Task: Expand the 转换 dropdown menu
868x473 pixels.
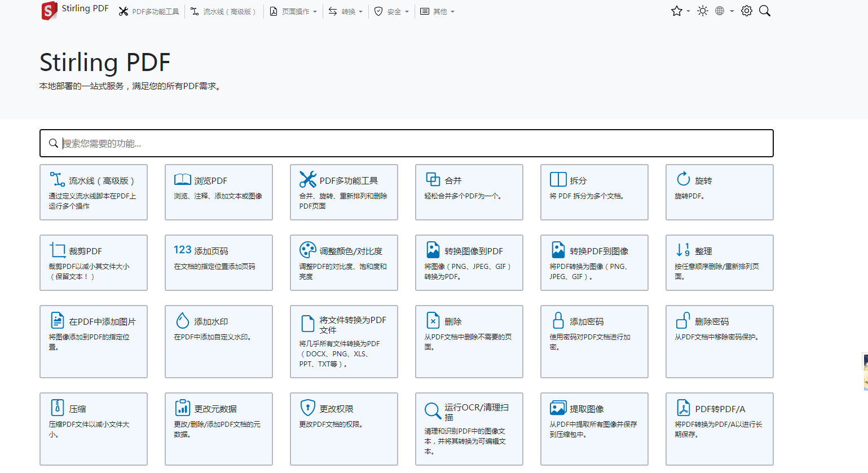Action: click(346, 11)
